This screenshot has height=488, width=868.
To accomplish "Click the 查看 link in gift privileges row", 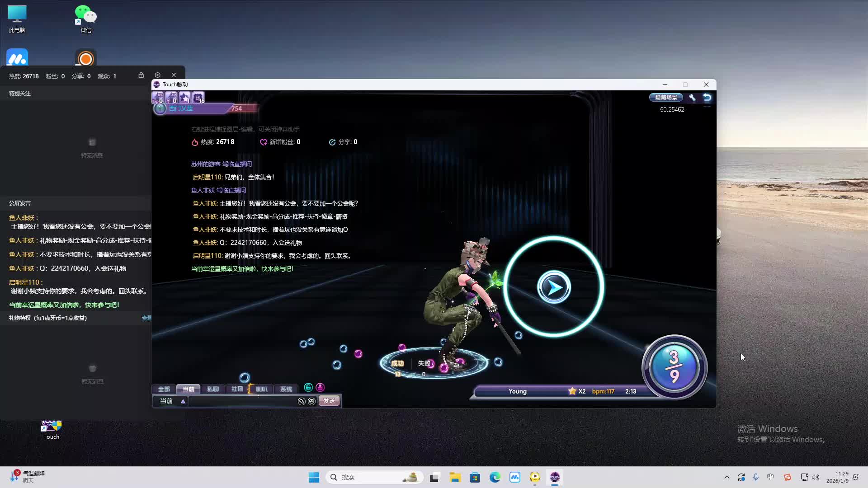I will (x=146, y=318).
